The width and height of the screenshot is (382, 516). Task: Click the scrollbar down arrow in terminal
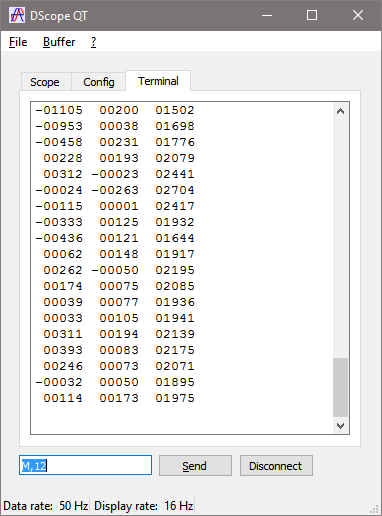tap(340, 426)
